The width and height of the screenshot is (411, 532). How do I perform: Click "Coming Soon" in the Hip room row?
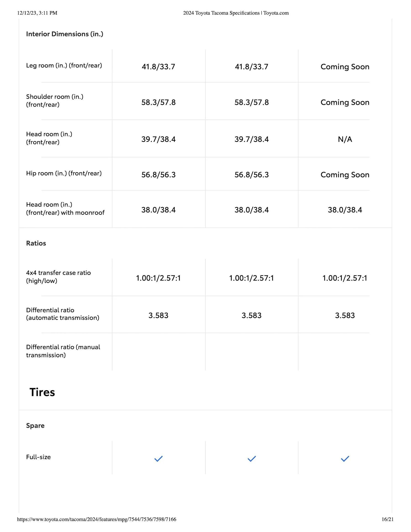pos(345,175)
